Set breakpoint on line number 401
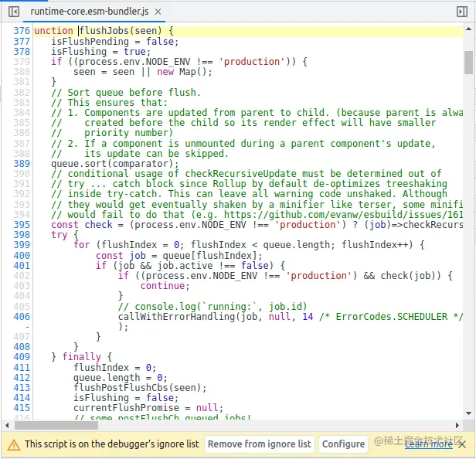 (x=22, y=266)
